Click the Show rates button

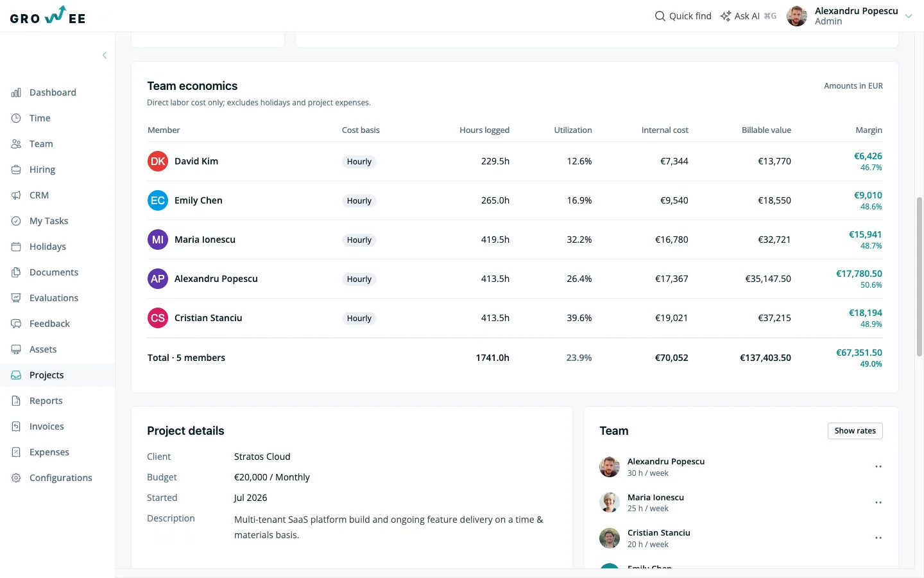pyautogui.click(x=855, y=431)
